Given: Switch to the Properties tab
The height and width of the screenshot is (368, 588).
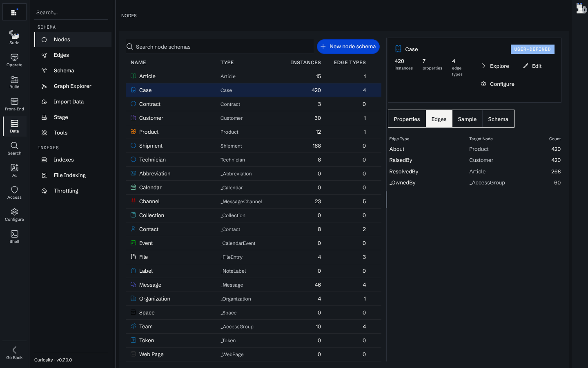Looking at the screenshot, I should (x=407, y=119).
